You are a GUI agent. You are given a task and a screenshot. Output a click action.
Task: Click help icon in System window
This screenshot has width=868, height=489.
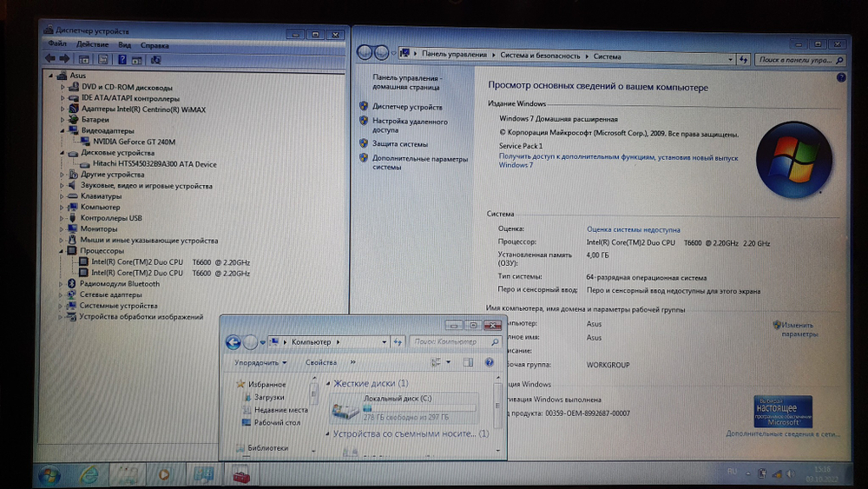pos(841,78)
